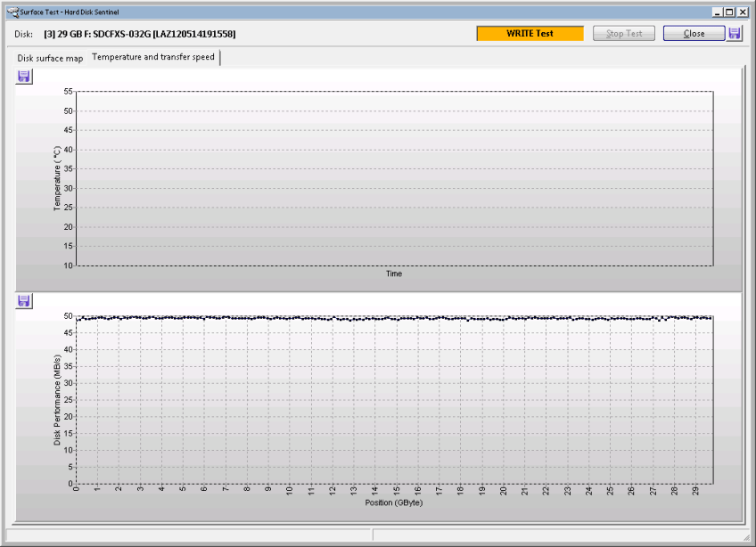Image resolution: width=756 pixels, height=547 pixels.
Task: Click the Position (GByte) axis label
Action: pyautogui.click(x=393, y=502)
